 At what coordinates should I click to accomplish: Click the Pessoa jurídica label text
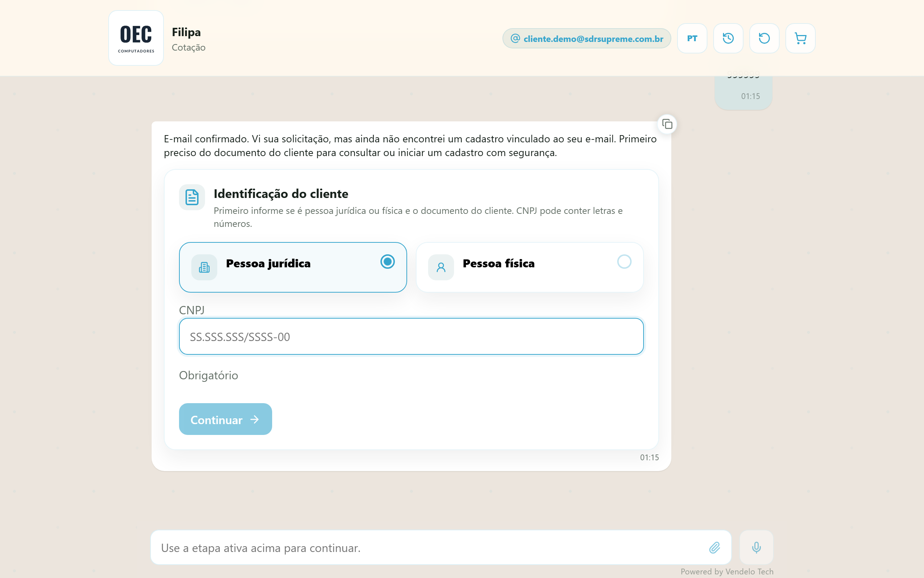pyautogui.click(x=268, y=263)
